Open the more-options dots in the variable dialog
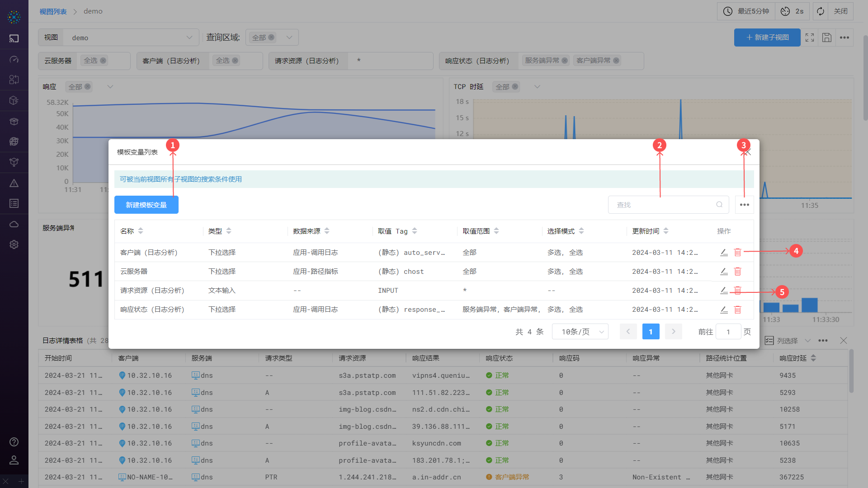Screen dimensions: 868x488 coord(744,205)
